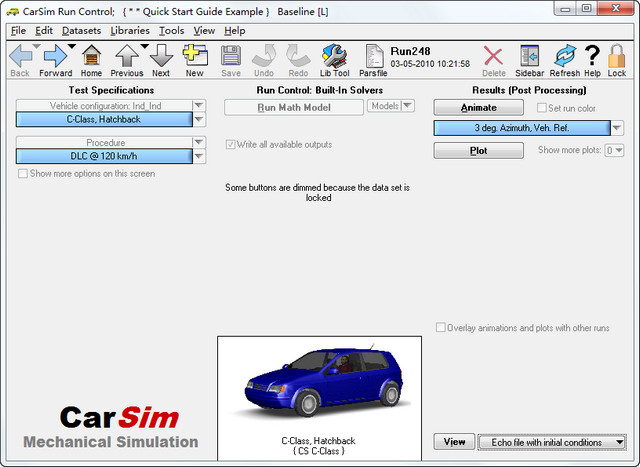Click the View button for echo file
The height and width of the screenshot is (467, 640).
click(x=454, y=442)
